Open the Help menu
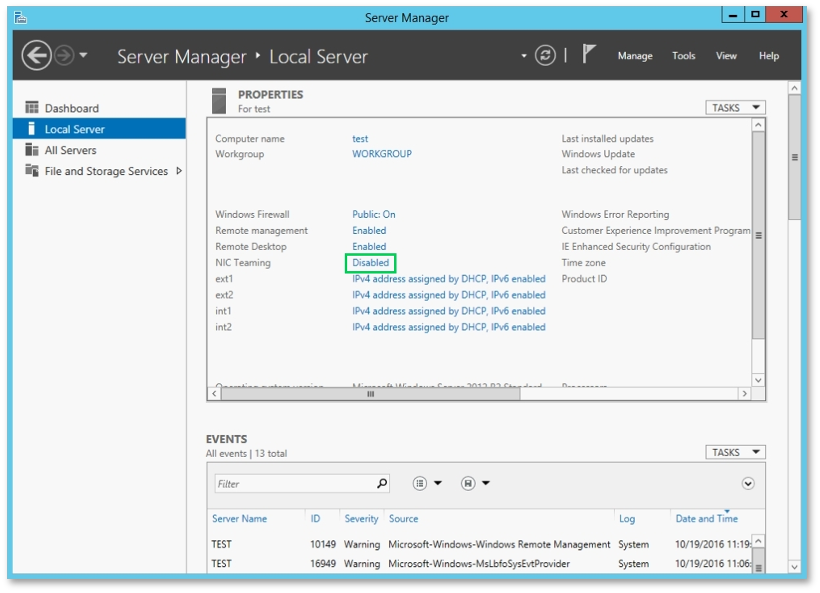 point(769,55)
